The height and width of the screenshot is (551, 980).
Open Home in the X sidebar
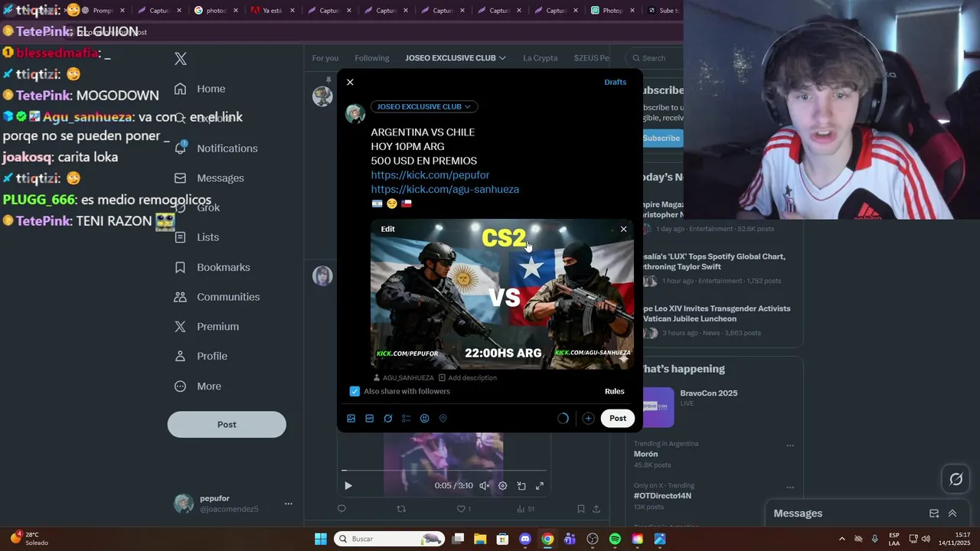[x=200, y=89]
